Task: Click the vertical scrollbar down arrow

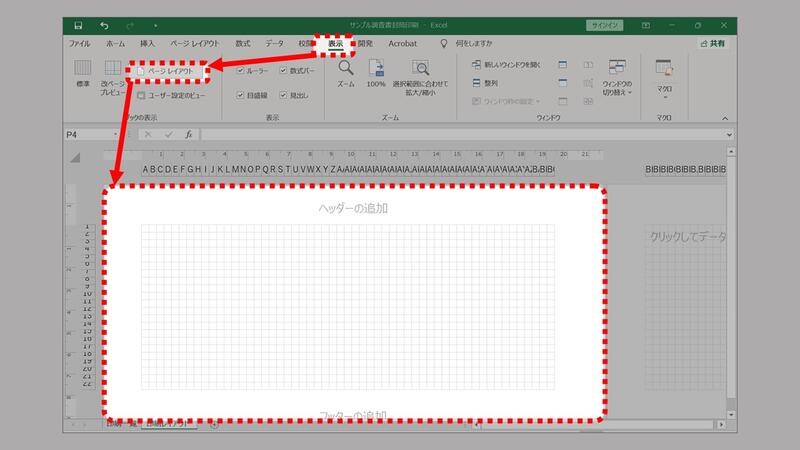Action: [731, 415]
